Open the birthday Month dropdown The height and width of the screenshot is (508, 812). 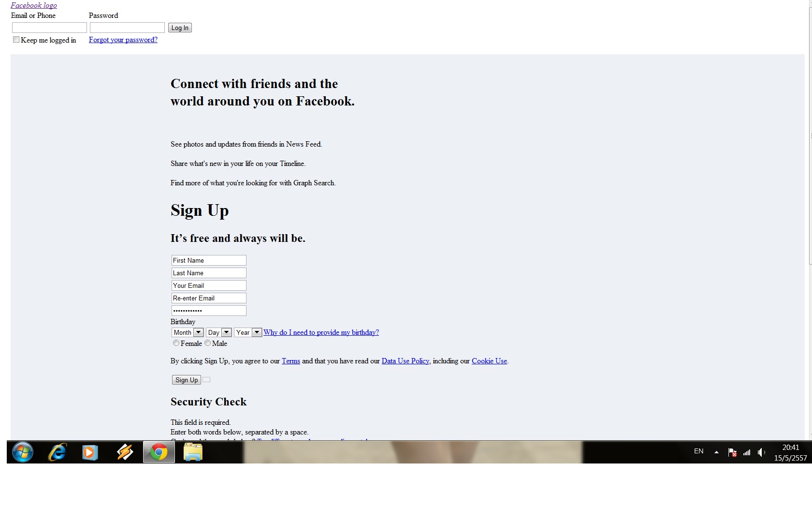point(188,332)
